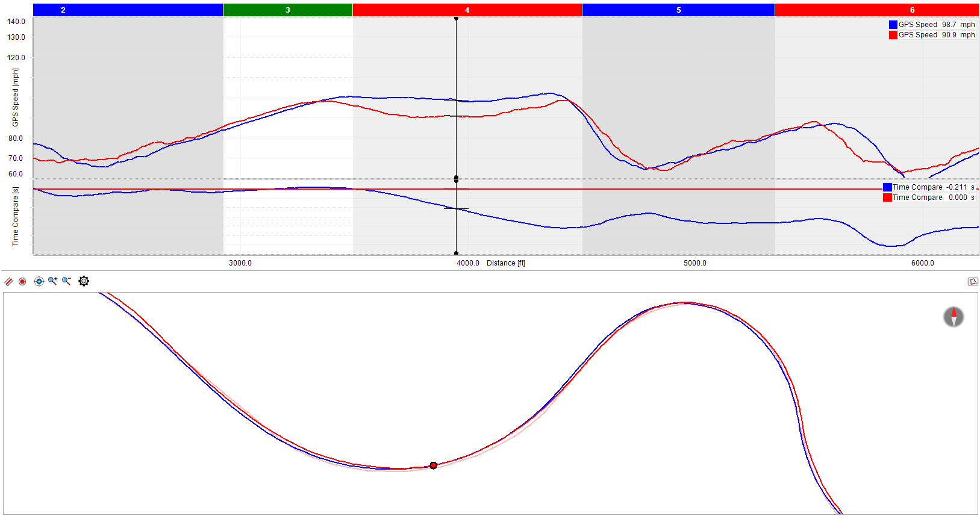Select track sector 3 green bar
Screen dimensions: 980x516
(288, 10)
